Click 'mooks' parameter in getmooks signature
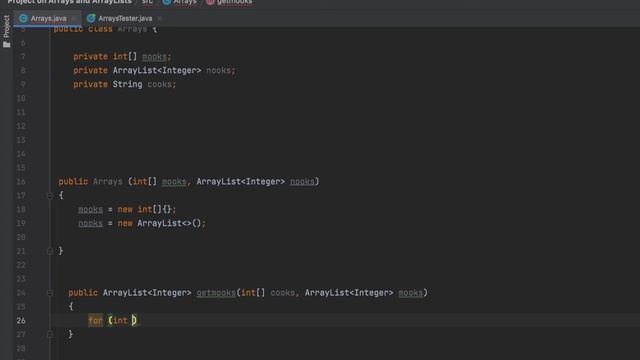This screenshot has width=640, height=360. [x=411, y=293]
